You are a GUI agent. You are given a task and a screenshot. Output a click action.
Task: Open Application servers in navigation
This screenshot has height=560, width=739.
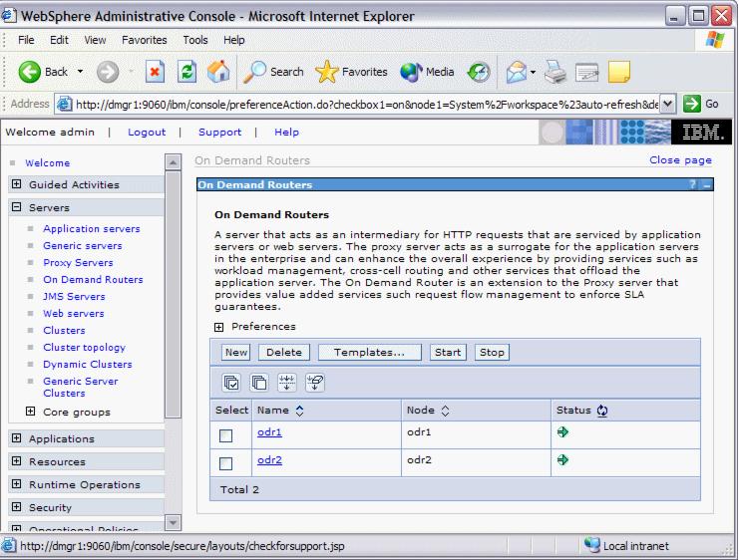coord(92,229)
